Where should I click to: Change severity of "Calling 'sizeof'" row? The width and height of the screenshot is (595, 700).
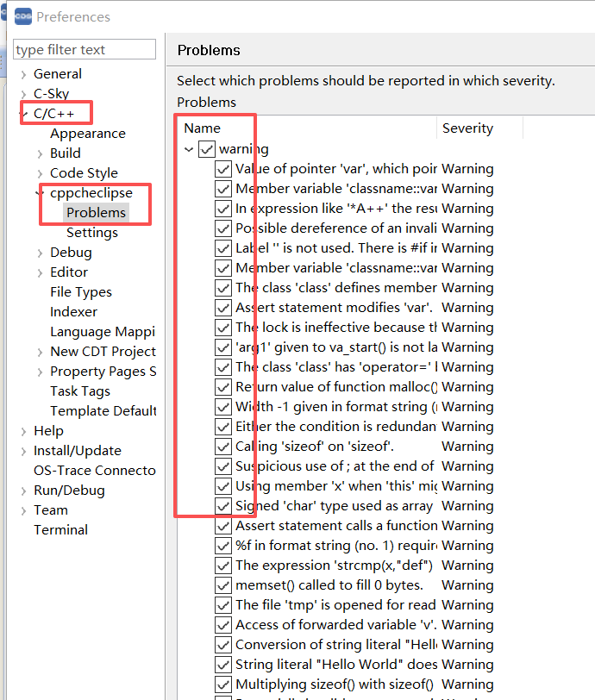467,447
